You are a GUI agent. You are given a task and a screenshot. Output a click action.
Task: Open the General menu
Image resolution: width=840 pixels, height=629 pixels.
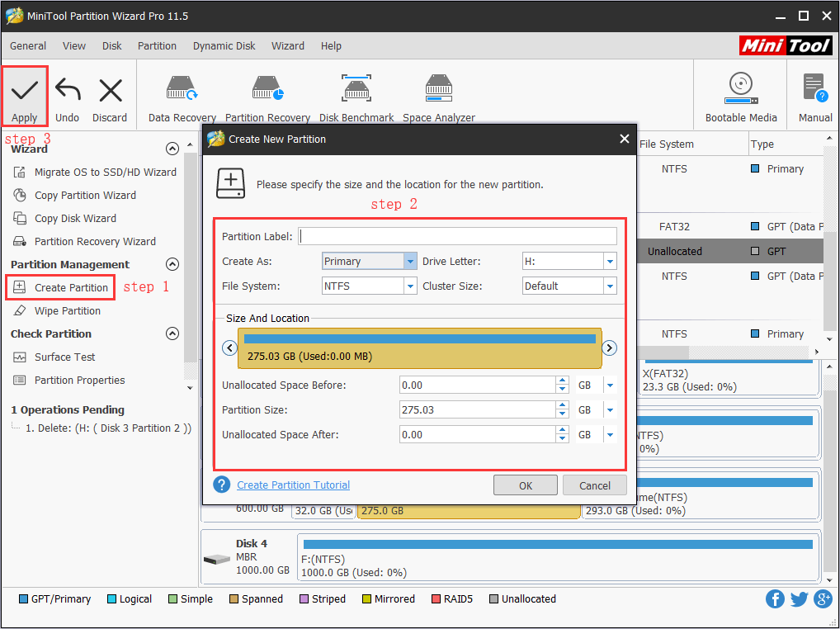[28, 46]
